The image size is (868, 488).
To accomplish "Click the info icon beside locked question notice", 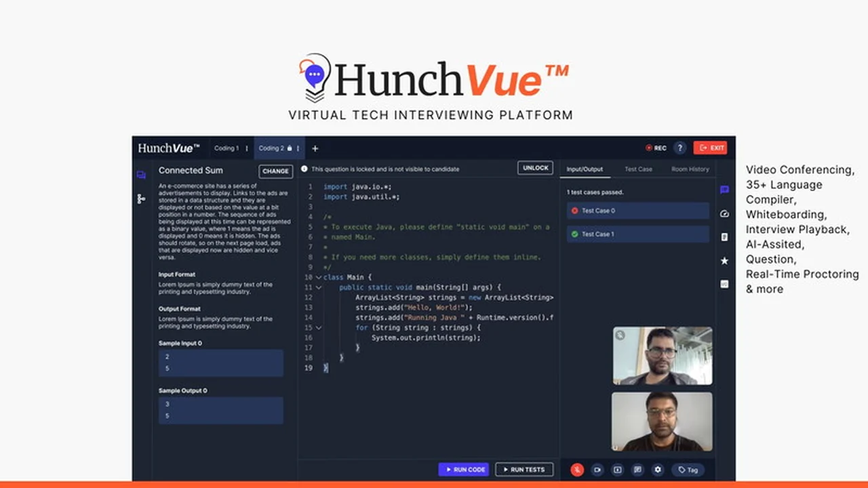I will 304,169.
